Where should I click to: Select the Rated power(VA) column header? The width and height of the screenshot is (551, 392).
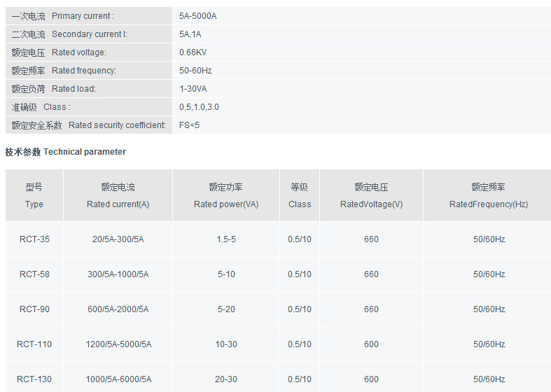pos(226,196)
